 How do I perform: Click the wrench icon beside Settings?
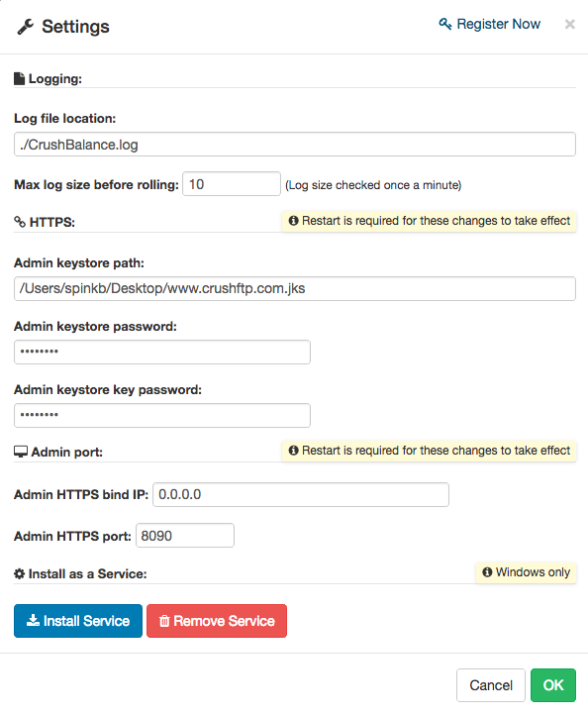[26, 27]
